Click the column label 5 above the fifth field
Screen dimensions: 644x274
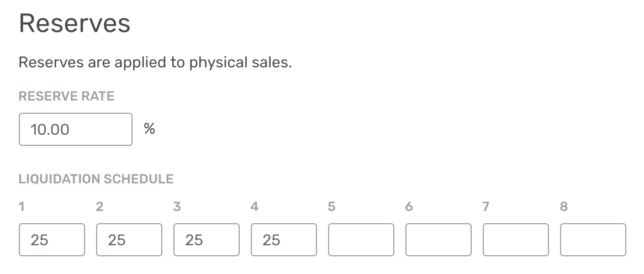[x=332, y=207]
